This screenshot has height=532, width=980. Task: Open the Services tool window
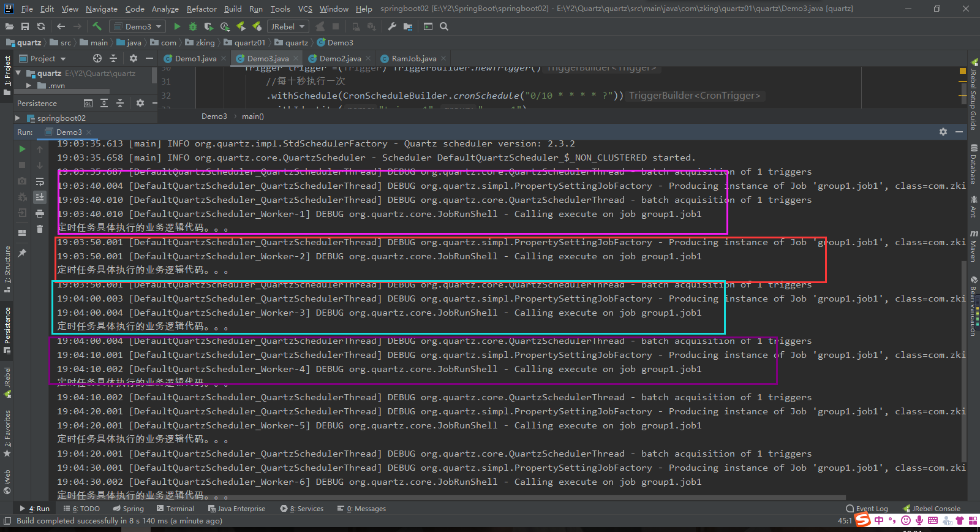(302, 509)
